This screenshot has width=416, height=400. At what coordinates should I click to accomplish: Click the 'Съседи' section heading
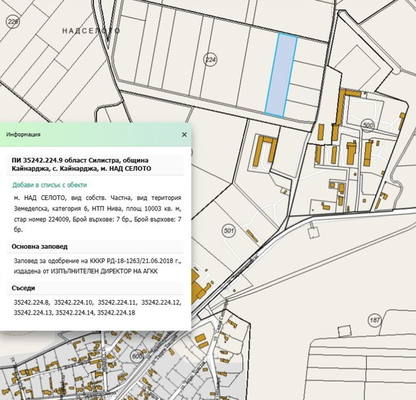[23, 288]
